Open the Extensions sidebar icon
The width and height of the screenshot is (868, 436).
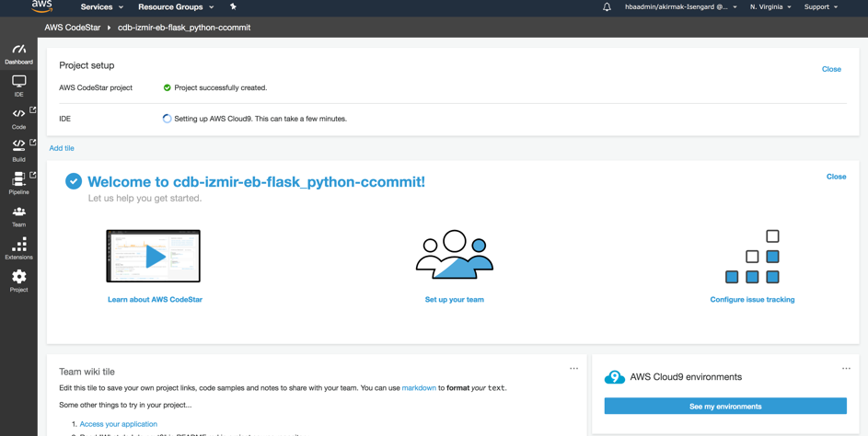pos(18,248)
